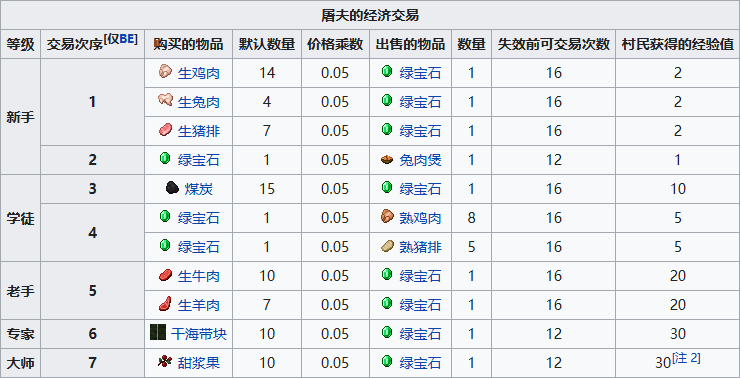Viewport: 740px width, 378px height.
Task: Click the raw chicken (生鸡肉) icon
Action: [165, 72]
